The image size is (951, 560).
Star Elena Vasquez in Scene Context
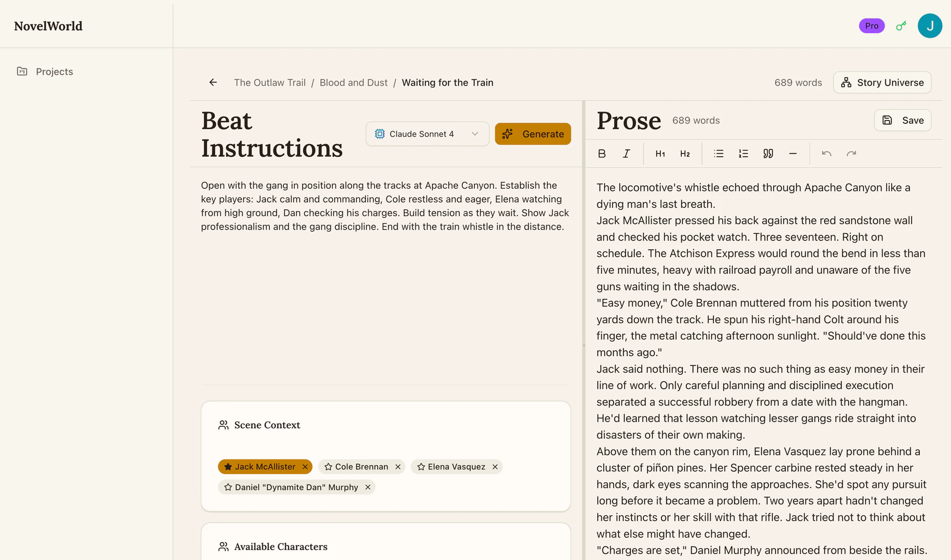pos(421,467)
